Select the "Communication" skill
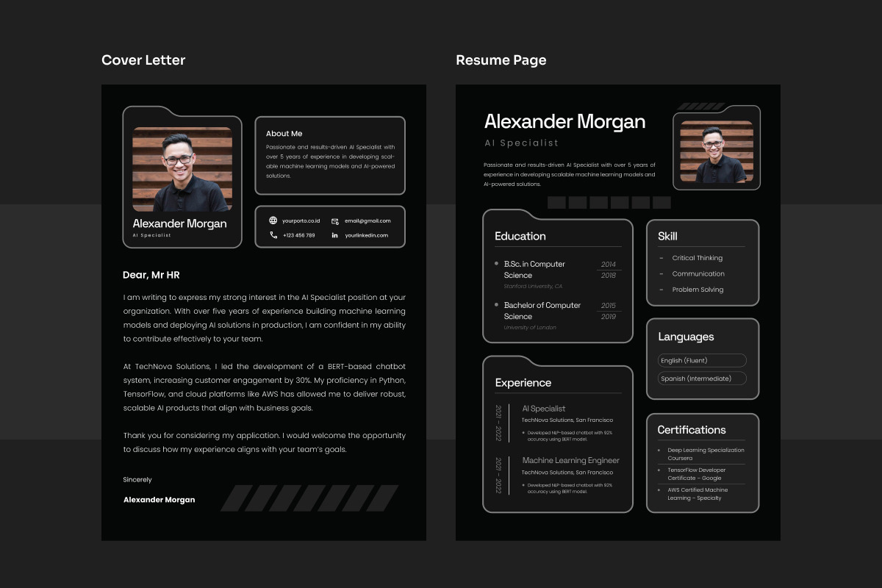Viewport: 882px width, 588px height. 698,273
